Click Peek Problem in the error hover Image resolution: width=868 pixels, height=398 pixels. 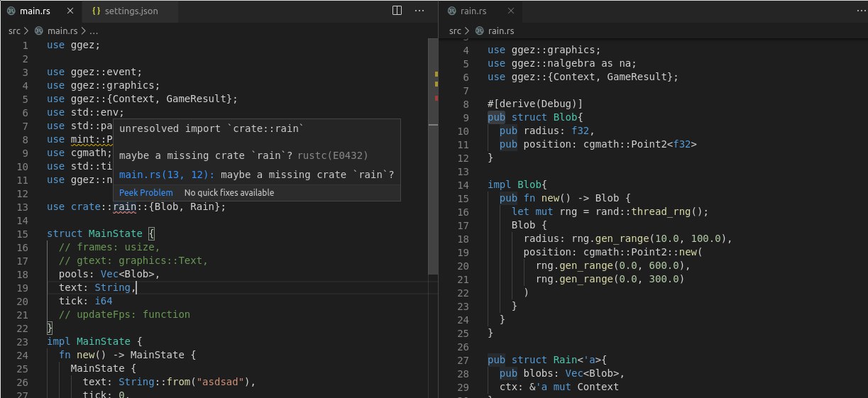coord(145,193)
